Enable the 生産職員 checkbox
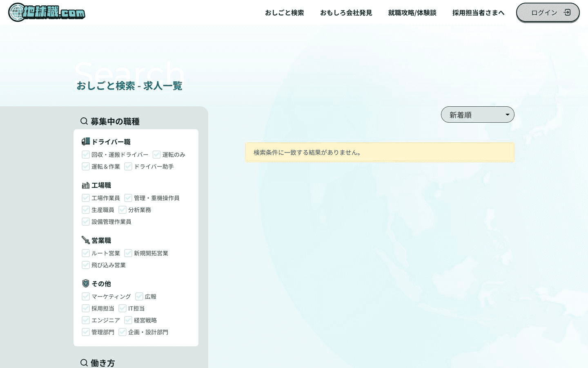This screenshot has width=588, height=368. 86,210
